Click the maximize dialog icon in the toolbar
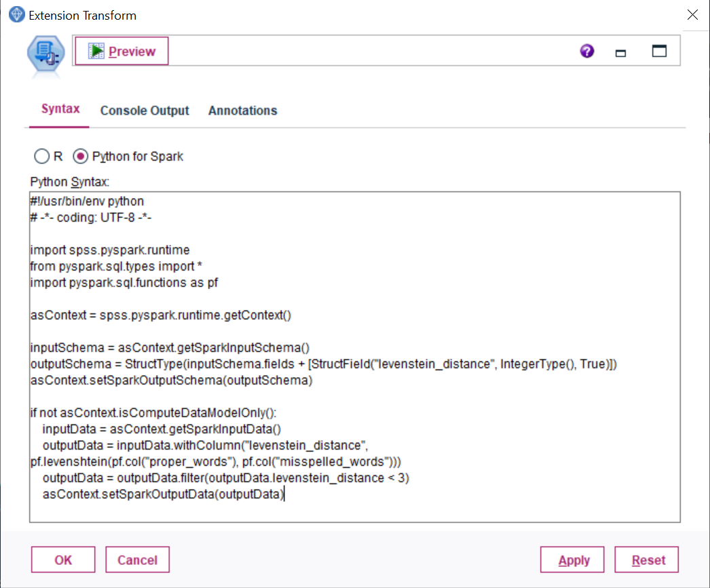 (659, 51)
